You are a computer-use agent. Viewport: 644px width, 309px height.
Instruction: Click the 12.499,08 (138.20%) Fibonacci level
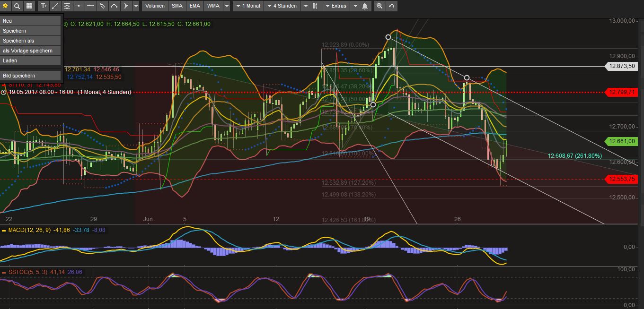[349, 194]
